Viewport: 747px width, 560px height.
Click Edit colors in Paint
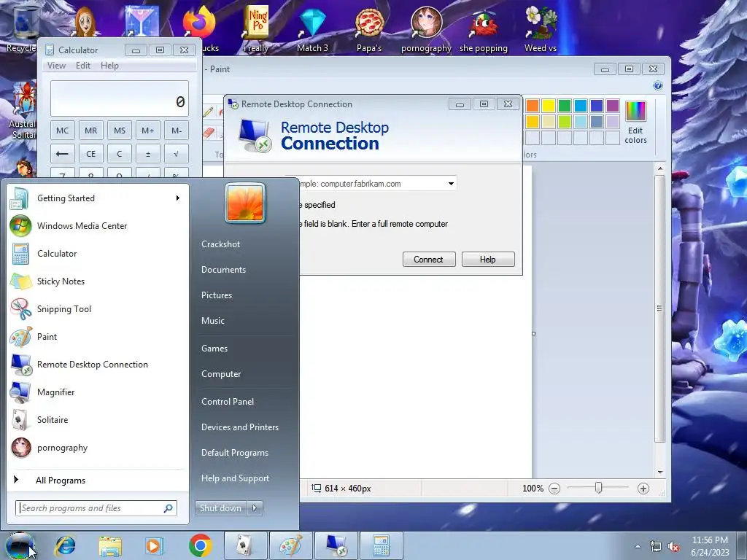(x=635, y=122)
